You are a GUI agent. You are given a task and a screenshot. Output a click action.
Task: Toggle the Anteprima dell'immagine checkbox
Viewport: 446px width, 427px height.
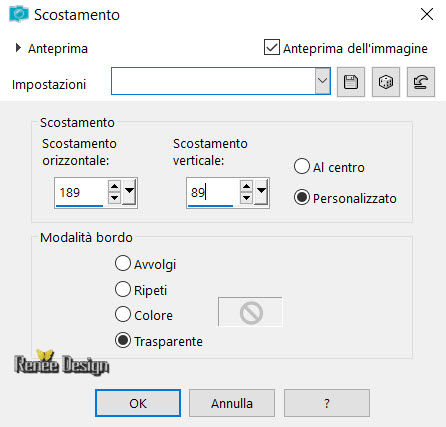tap(272, 47)
